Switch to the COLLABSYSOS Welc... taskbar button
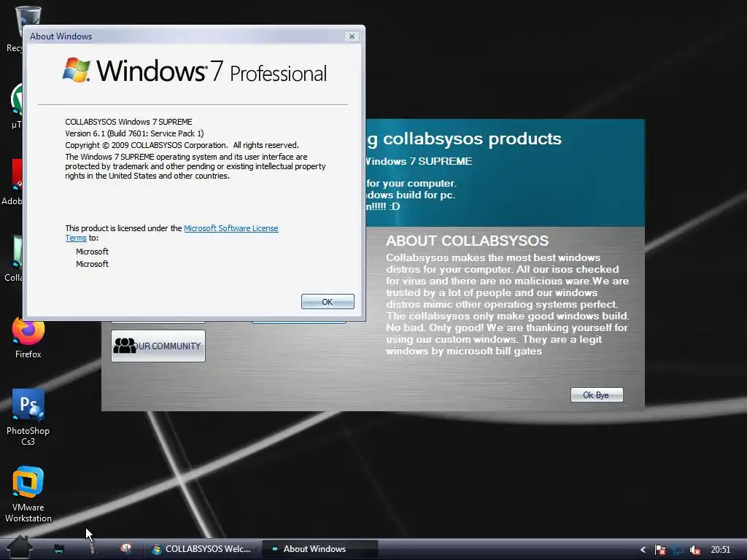Viewport: 747px width, 560px height. [203, 549]
